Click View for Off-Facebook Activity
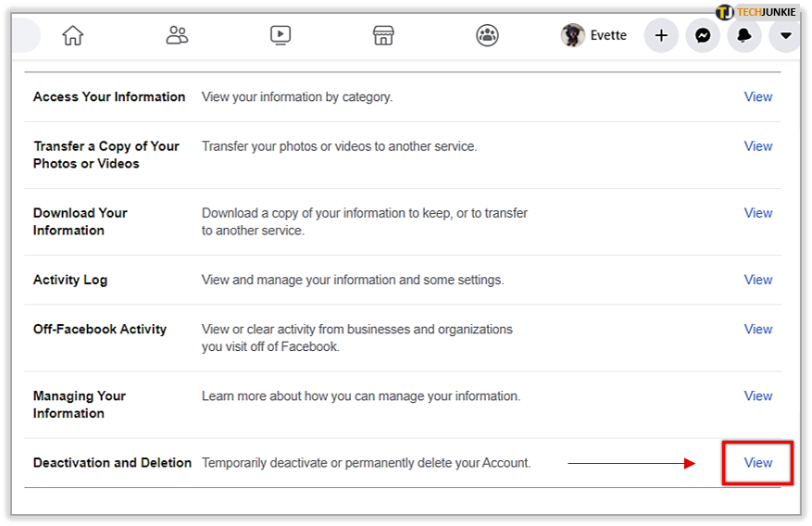 tap(757, 329)
